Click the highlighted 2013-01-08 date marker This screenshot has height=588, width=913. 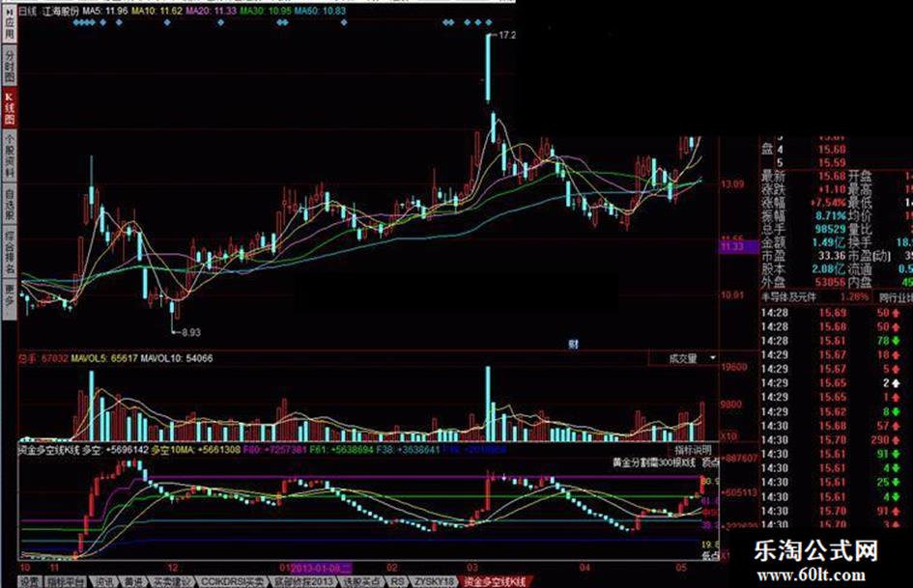[x=321, y=568]
